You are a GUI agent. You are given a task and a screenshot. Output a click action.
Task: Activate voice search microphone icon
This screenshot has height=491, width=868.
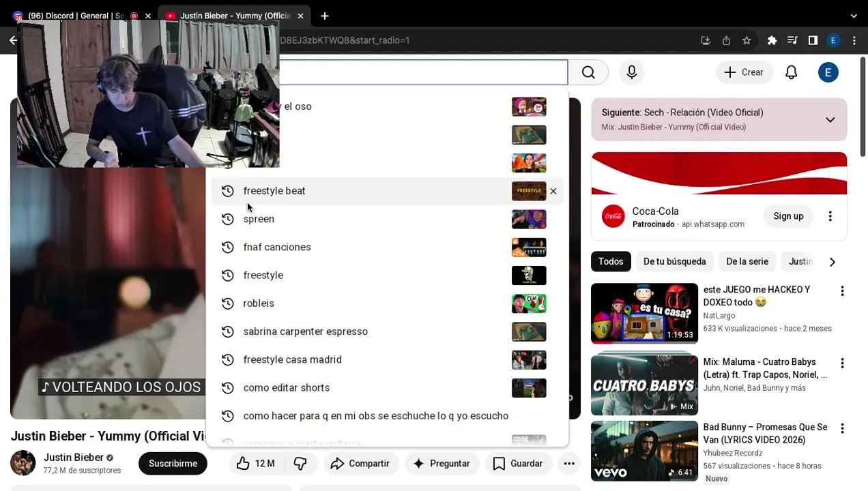tap(632, 72)
